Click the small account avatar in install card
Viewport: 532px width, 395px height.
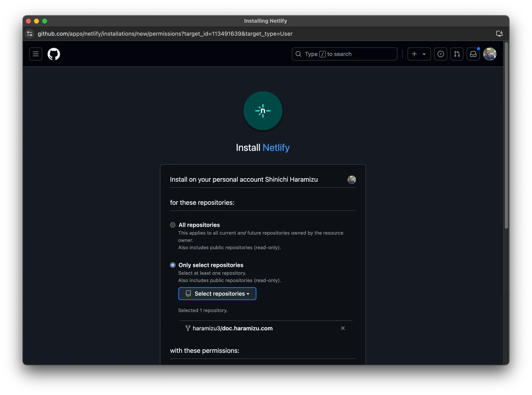click(352, 180)
